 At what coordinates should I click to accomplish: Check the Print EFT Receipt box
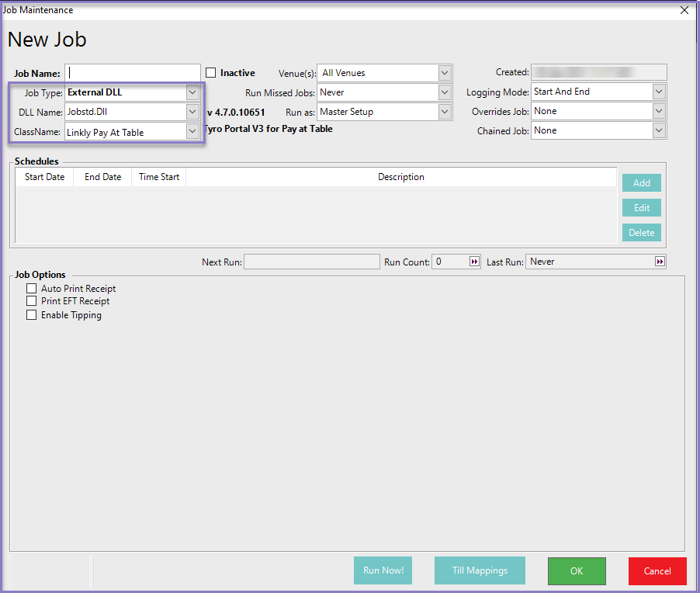pyautogui.click(x=32, y=301)
